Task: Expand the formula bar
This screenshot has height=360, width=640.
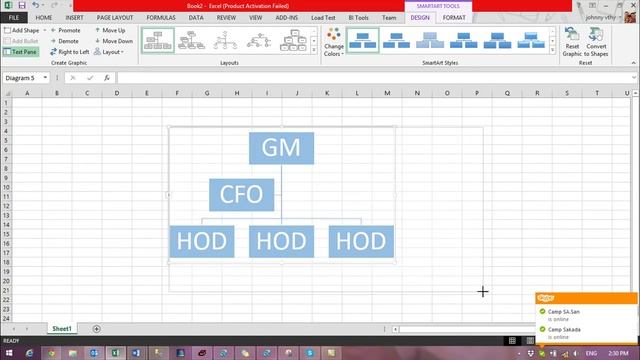Action: [x=633, y=78]
